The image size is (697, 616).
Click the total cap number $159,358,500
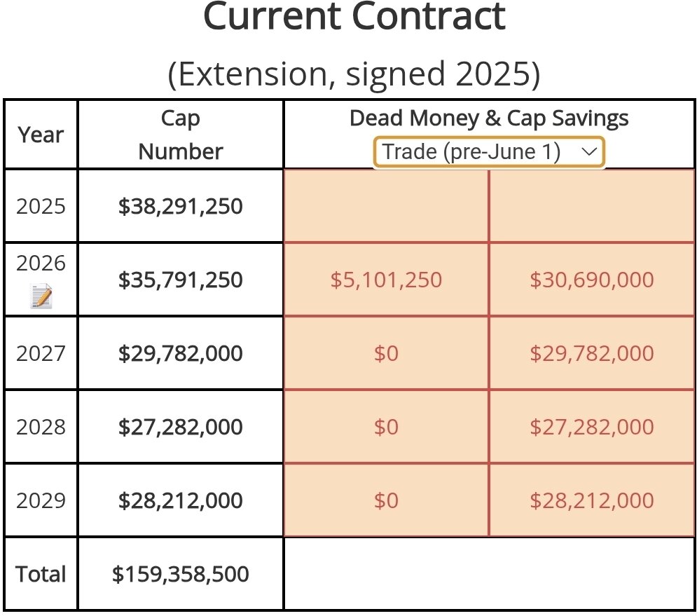pos(180,574)
